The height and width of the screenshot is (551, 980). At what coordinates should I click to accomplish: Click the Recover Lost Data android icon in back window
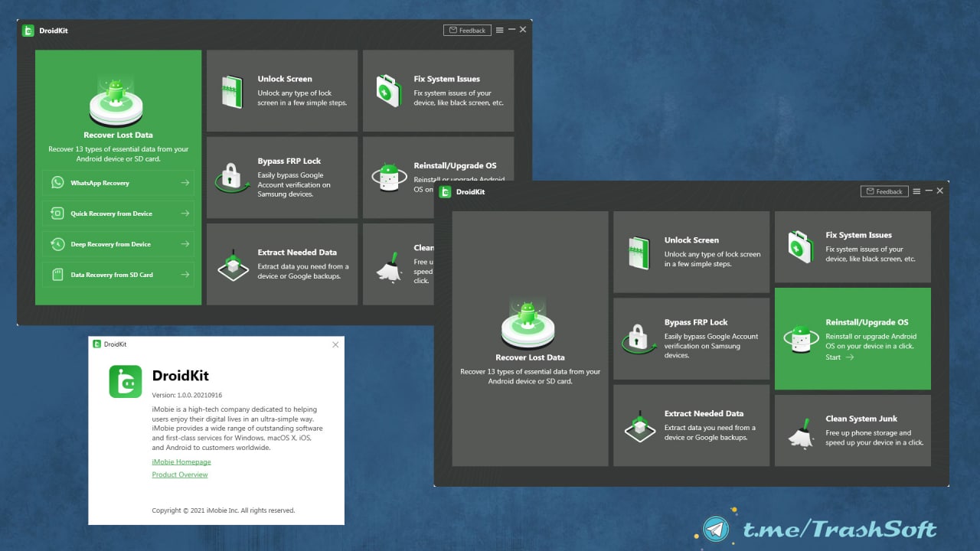tap(116, 100)
